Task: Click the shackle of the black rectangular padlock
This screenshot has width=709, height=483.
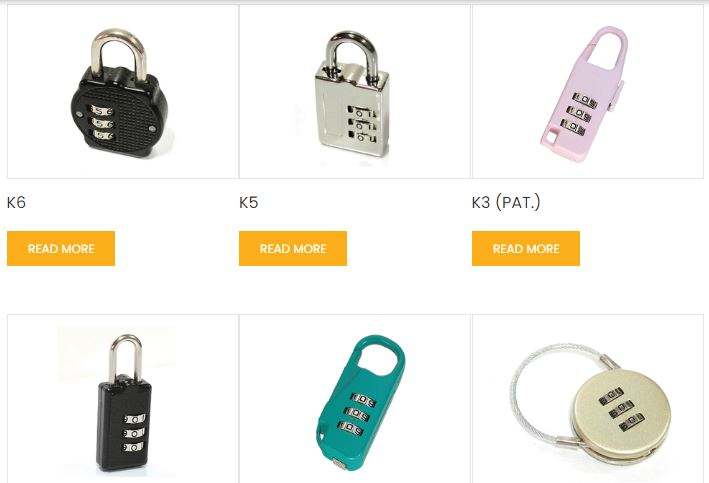Action: click(x=125, y=356)
